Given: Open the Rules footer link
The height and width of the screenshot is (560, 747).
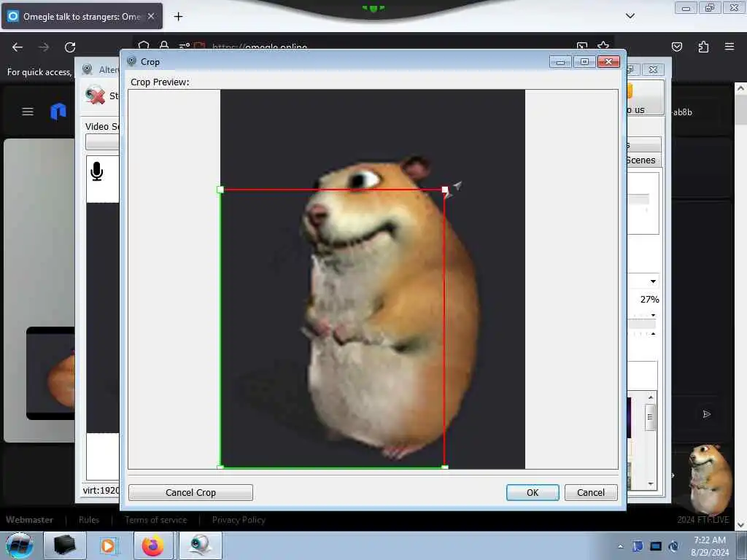Looking at the screenshot, I should coord(89,520).
